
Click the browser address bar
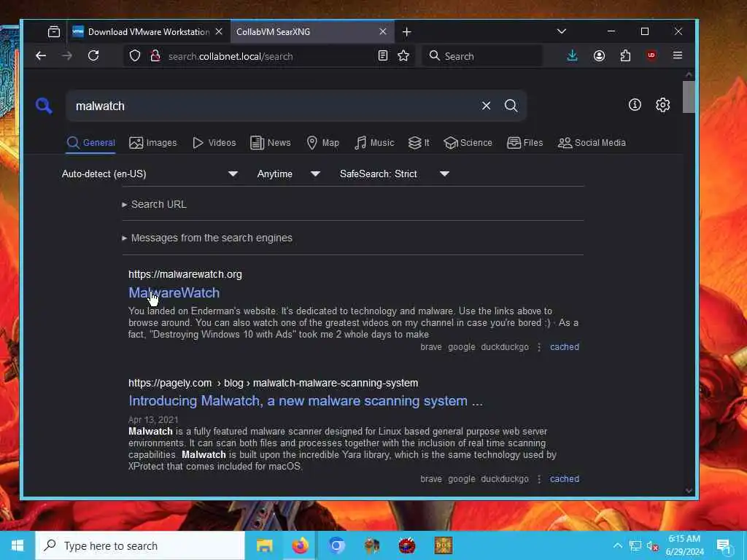pos(269,56)
